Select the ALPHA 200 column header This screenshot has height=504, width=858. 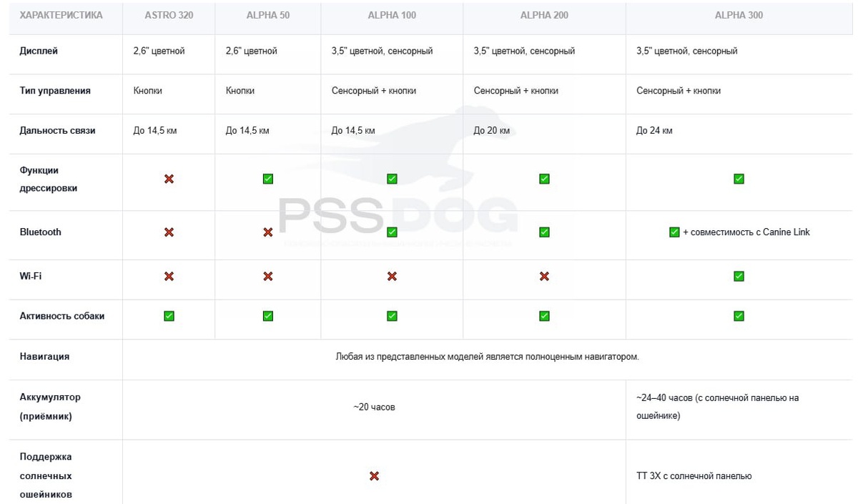(544, 15)
